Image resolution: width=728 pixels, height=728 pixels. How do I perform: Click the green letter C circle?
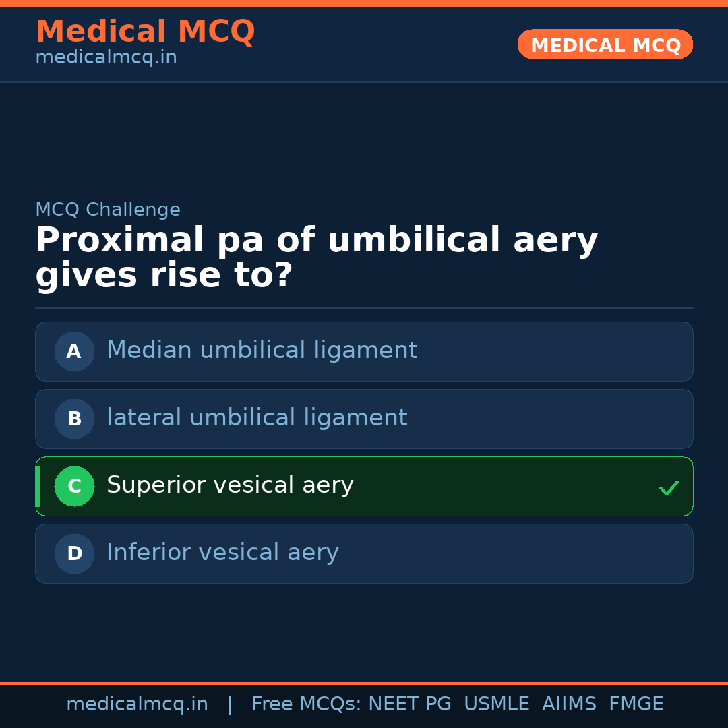point(74,486)
